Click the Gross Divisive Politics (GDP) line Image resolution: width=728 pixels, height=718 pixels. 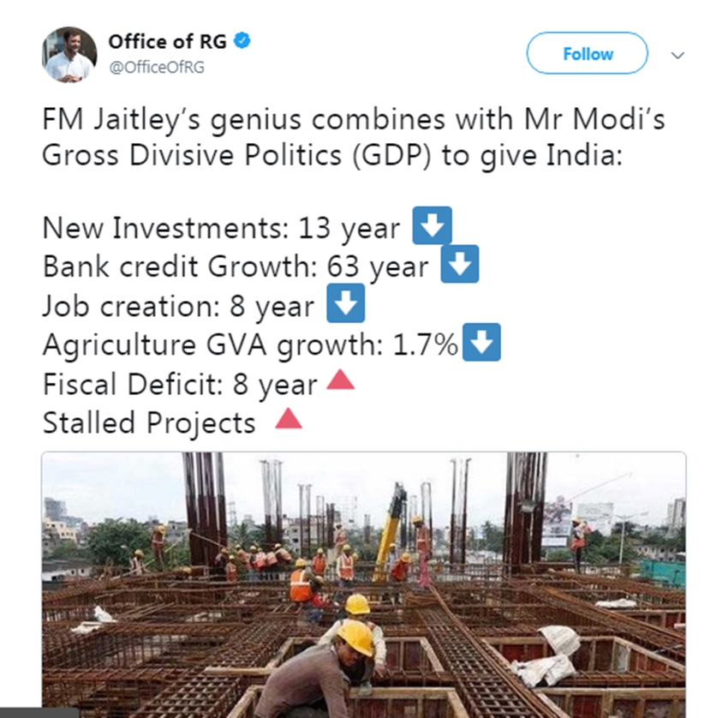tap(329, 159)
